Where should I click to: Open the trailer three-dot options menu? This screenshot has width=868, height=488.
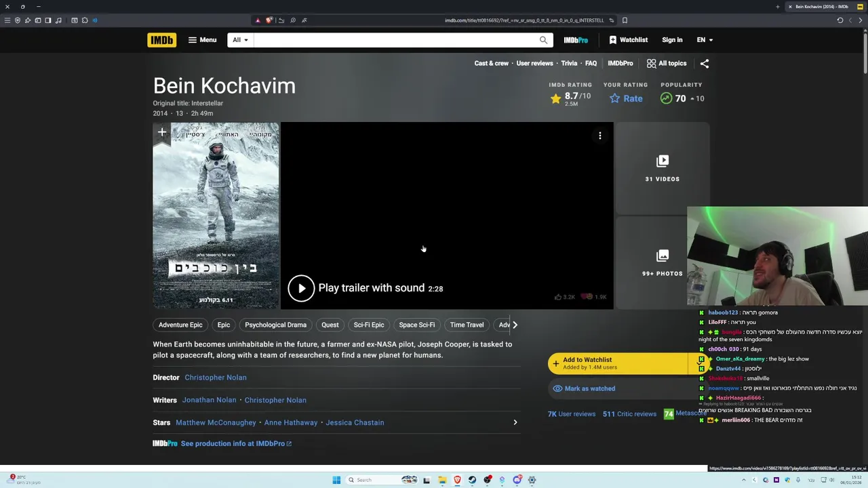click(x=600, y=136)
